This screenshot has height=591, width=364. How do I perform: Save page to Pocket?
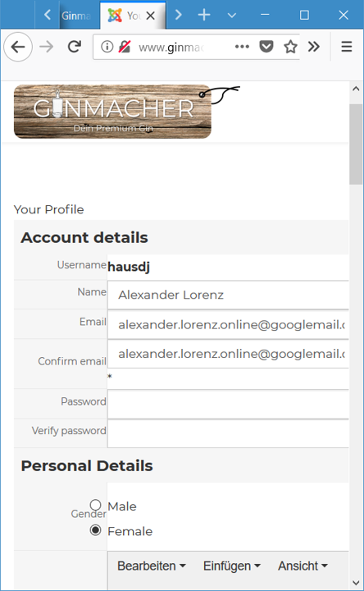pyautogui.click(x=266, y=47)
